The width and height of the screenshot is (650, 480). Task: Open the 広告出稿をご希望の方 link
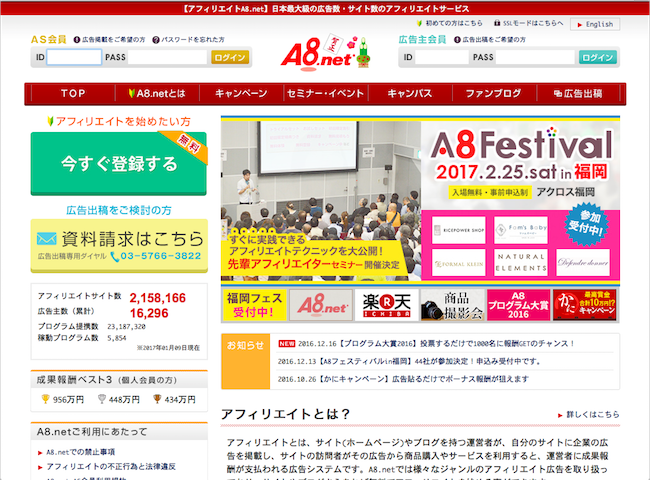494,40
